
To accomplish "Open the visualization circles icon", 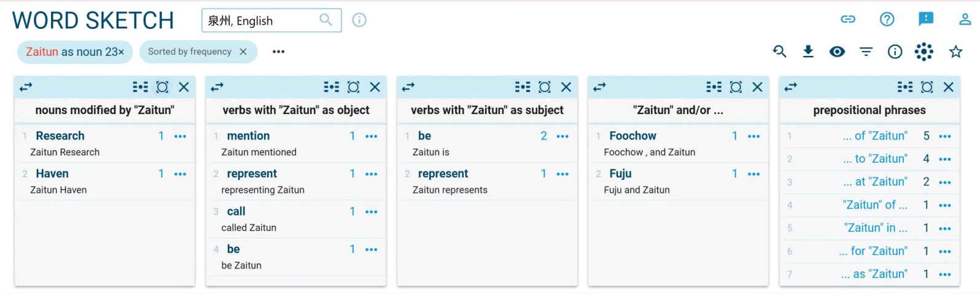I will [x=924, y=52].
